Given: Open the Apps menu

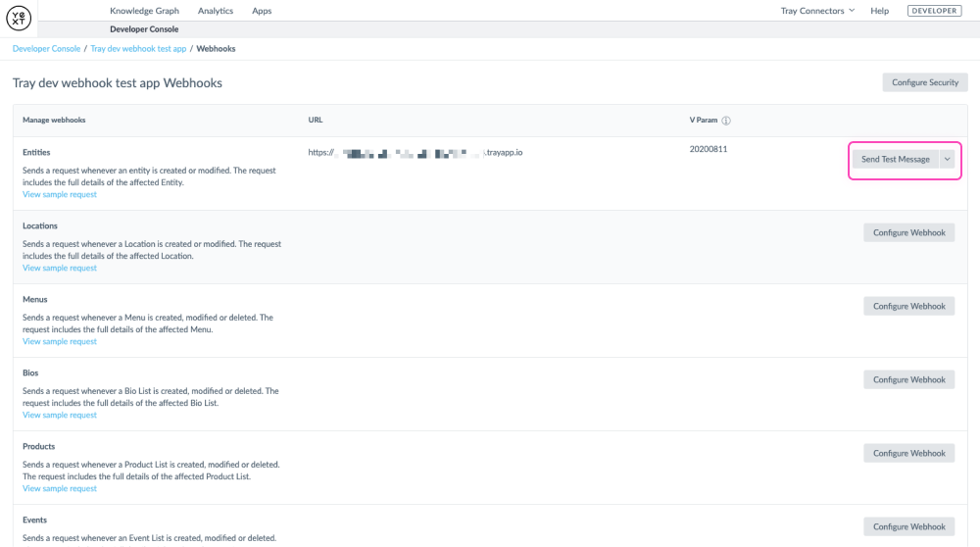Looking at the screenshot, I should click(262, 11).
